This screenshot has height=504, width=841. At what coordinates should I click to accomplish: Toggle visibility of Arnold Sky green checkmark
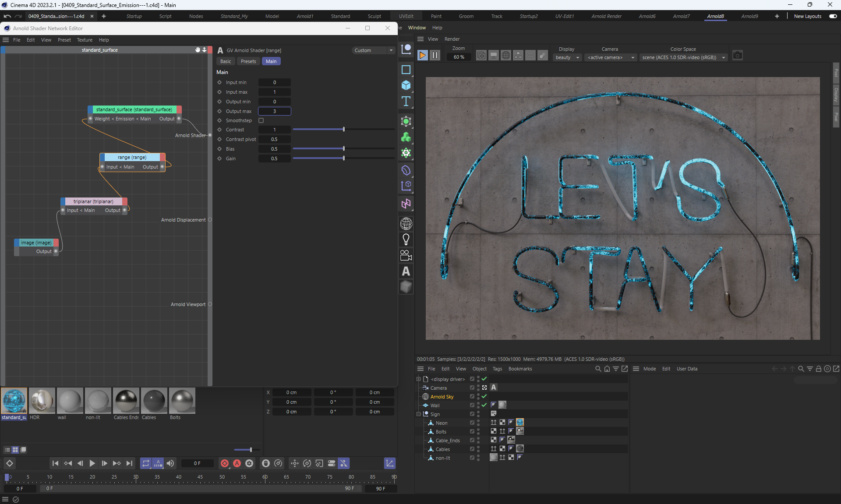[x=484, y=396]
